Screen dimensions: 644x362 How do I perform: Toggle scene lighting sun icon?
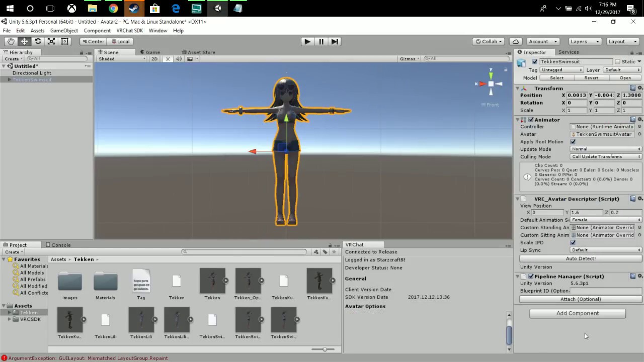(168, 59)
